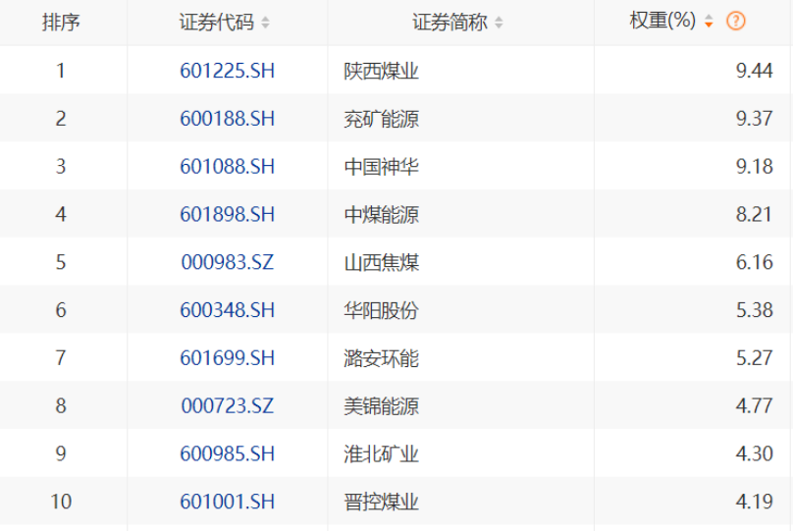Open stock code 601225.SH
The image size is (793, 532).
click(227, 71)
